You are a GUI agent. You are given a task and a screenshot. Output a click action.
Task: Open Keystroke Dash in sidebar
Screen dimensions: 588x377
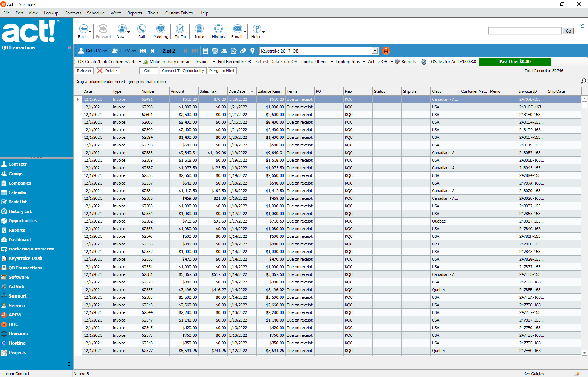[25, 258]
